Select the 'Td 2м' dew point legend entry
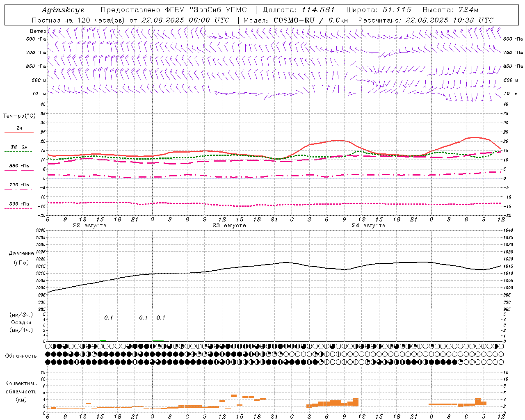This screenshot has width=525, height=420. pos(19,147)
